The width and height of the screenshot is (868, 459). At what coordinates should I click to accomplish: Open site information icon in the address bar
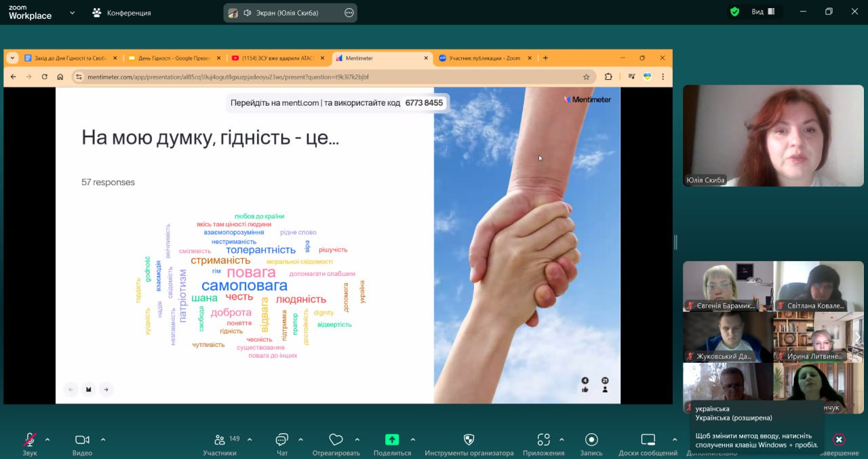[x=79, y=77]
